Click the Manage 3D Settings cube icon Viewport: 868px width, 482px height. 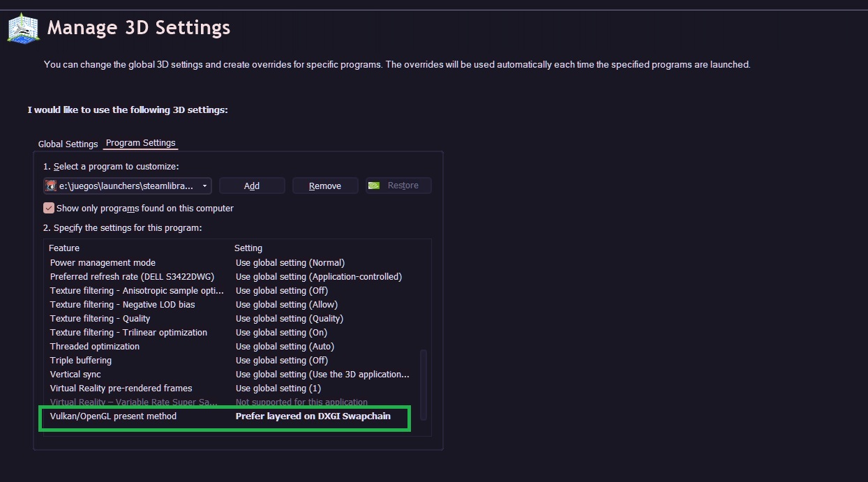coord(23,29)
